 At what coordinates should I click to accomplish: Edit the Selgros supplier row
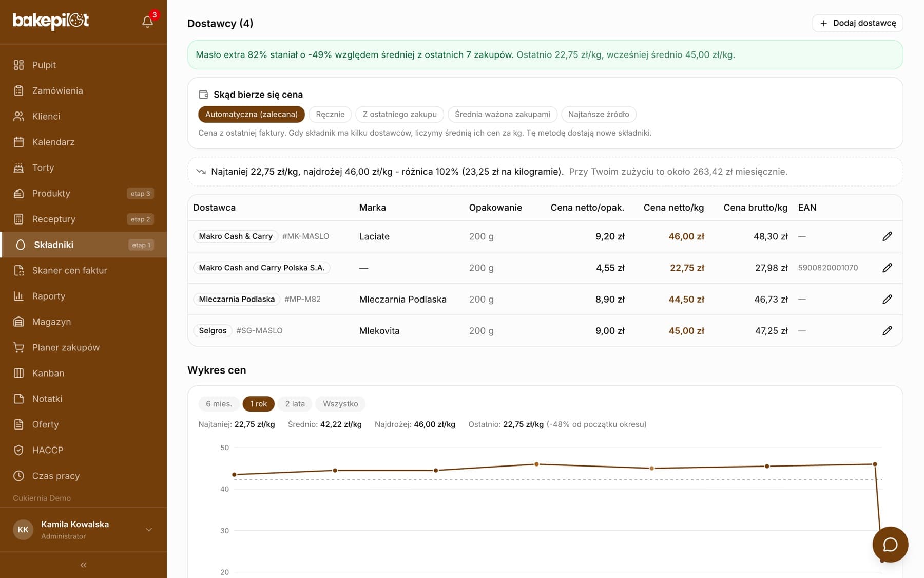(887, 331)
